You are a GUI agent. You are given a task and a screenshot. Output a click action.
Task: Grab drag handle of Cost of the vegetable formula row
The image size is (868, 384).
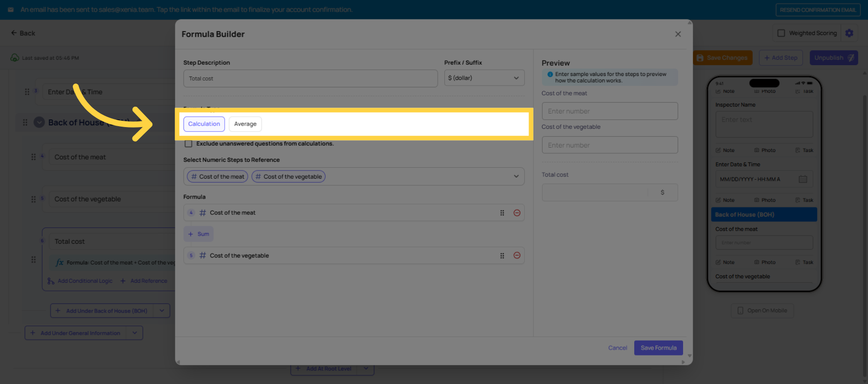tap(502, 256)
